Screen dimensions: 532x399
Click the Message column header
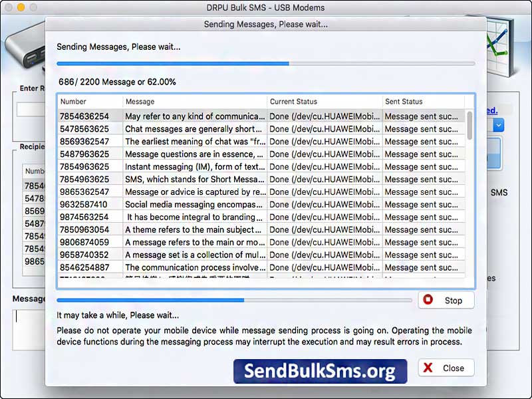(195, 102)
